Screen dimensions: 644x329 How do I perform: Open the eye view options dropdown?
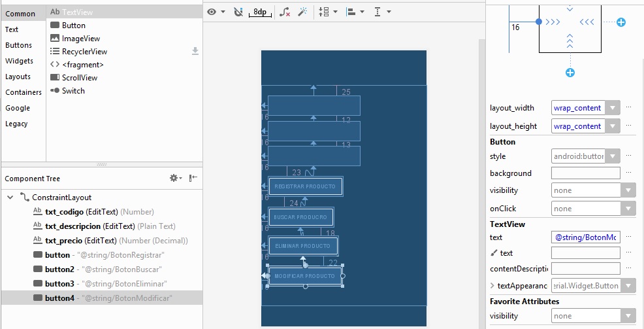[216, 12]
